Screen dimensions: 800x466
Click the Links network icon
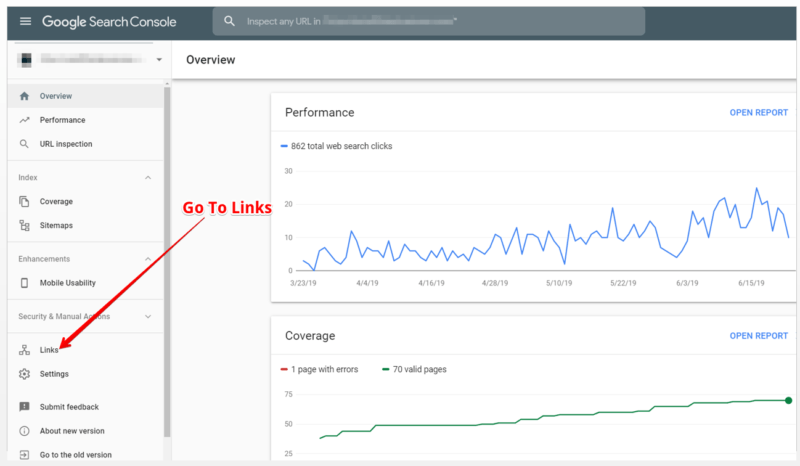(24, 350)
